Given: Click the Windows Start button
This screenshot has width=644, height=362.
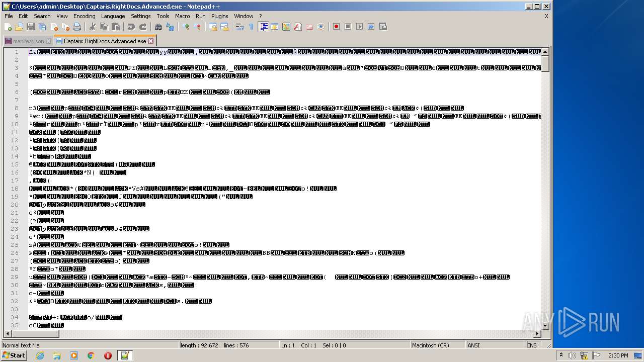Looking at the screenshot, I should 14,355.
